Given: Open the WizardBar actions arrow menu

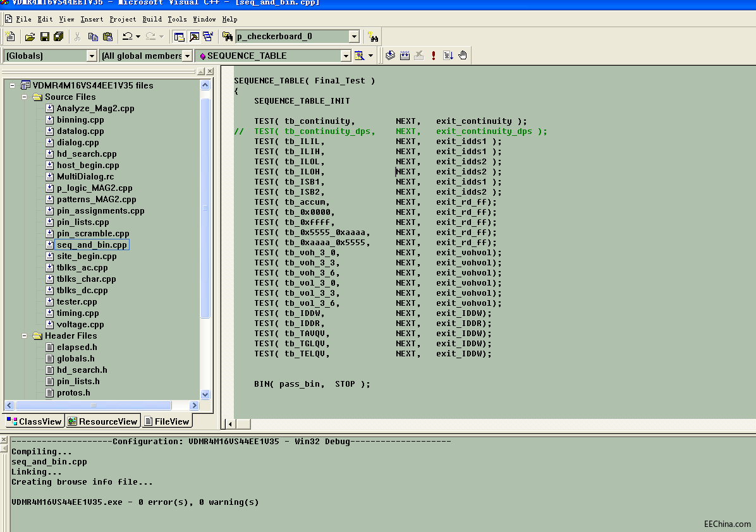Looking at the screenshot, I should (x=370, y=56).
